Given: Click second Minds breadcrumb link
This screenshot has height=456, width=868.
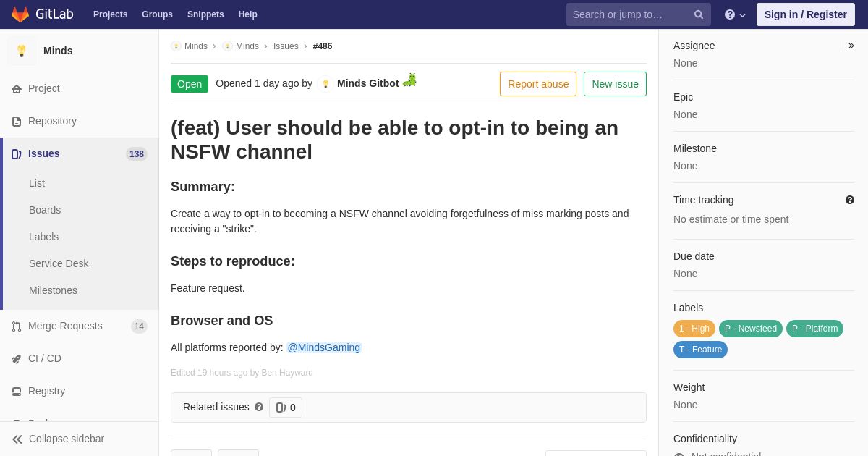Looking at the screenshot, I should pyautogui.click(x=247, y=46).
